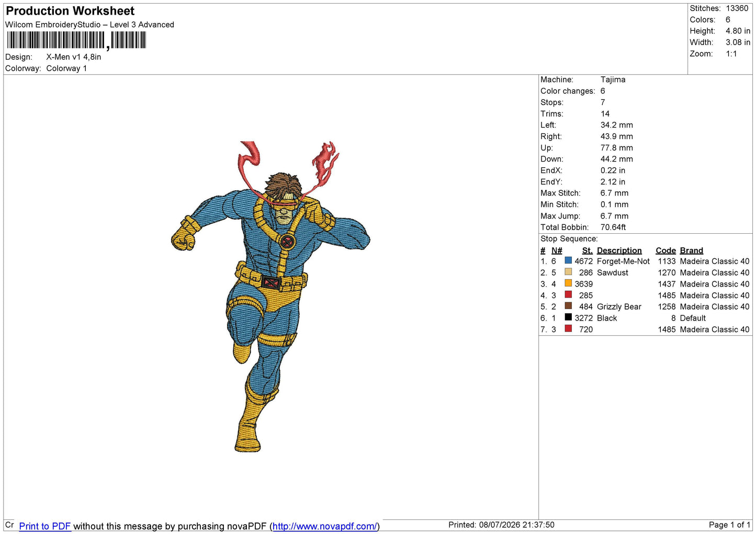Click the red swatch in row 7
Image resolution: width=756 pixels, height=534 pixels.
pyautogui.click(x=568, y=329)
